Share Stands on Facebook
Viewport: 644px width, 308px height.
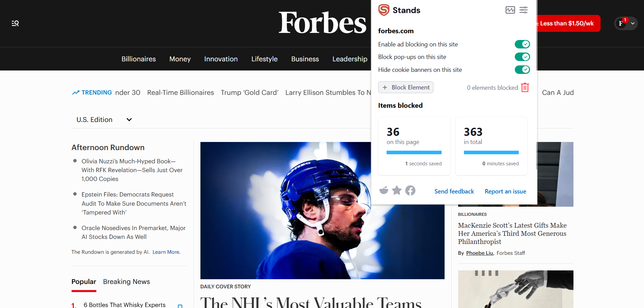click(x=410, y=190)
